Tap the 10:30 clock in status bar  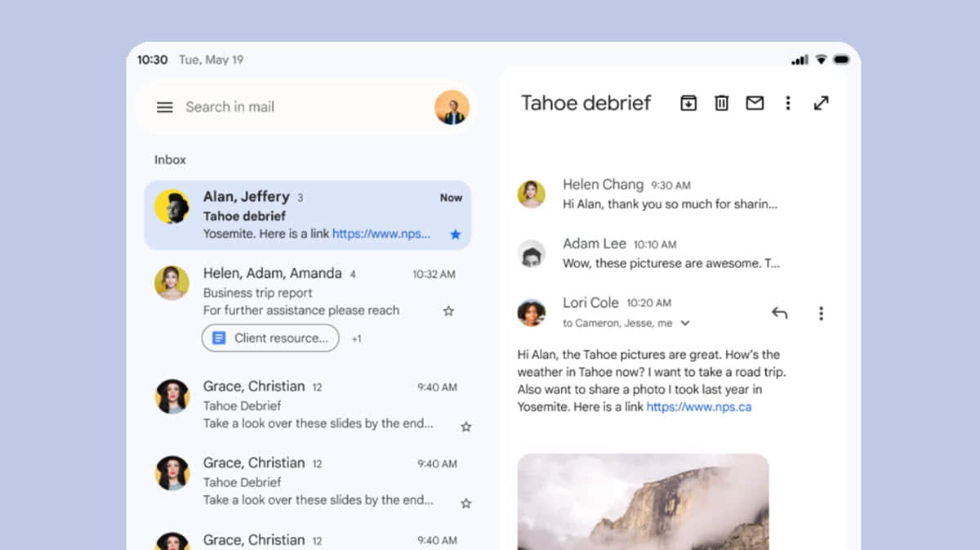152,60
